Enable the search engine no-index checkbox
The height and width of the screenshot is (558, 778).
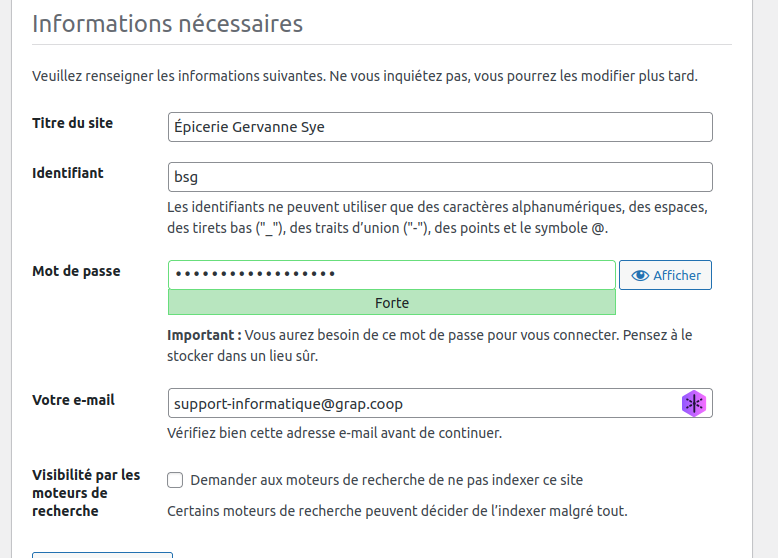click(x=175, y=480)
